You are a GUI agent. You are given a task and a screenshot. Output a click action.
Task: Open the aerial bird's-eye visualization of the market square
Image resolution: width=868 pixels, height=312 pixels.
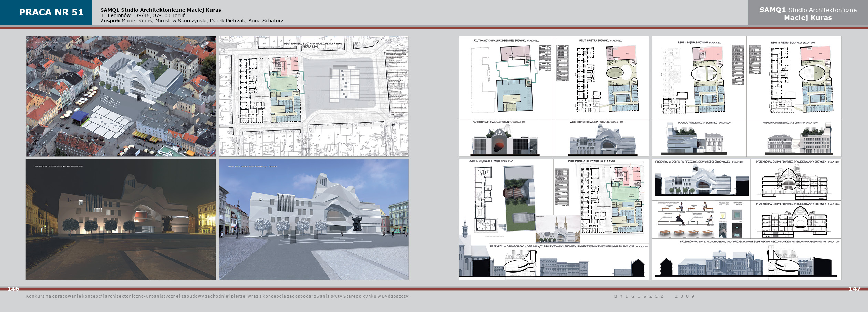121,96
